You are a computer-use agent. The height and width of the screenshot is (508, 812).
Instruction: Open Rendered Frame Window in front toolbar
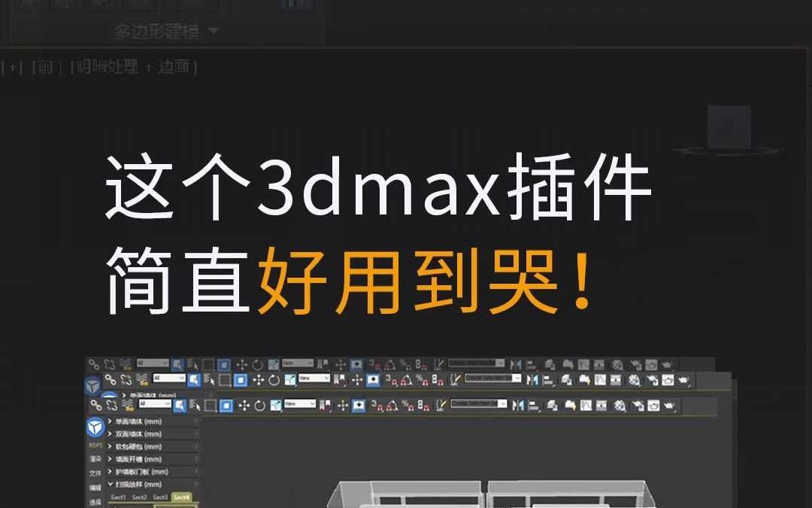(653, 406)
